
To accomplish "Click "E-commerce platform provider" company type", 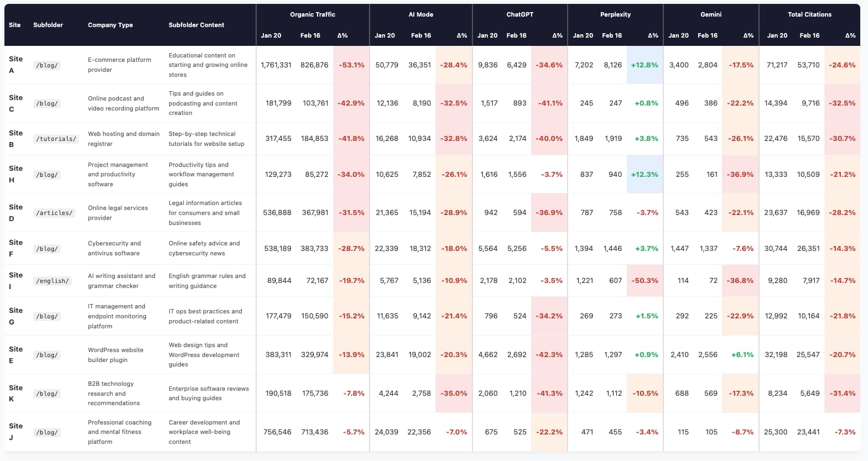I will point(119,65).
